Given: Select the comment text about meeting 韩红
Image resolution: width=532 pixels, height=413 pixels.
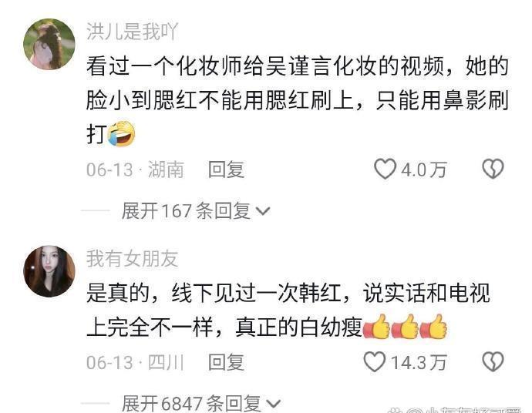Looking at the screenshot, I should [x=288, y=311].
